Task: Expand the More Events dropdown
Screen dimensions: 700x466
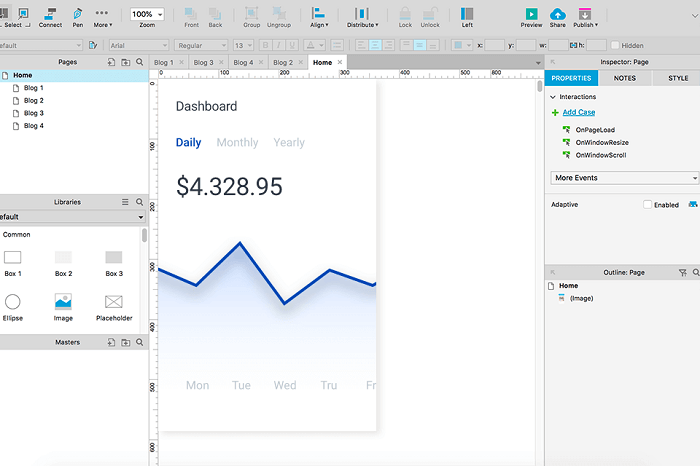Action: pyautogui.click(x=624, y=178)
